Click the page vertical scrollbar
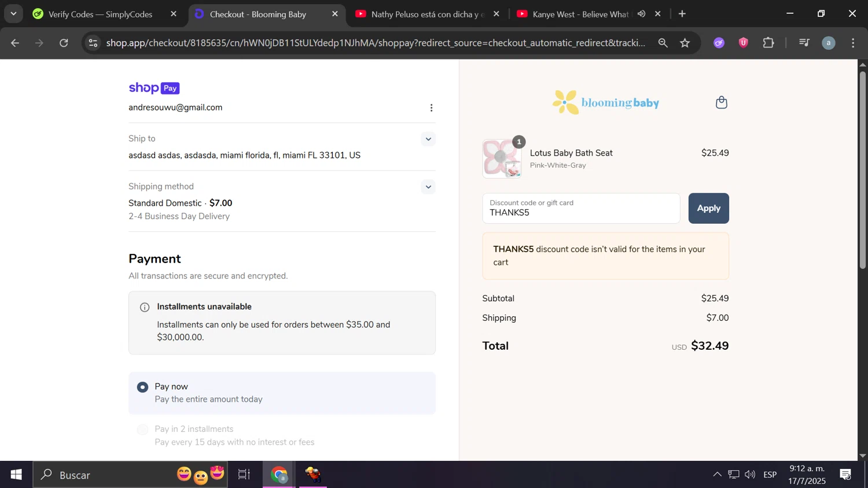Image resolution: width=868 pixels, height=488 pixels. point(863,170)
